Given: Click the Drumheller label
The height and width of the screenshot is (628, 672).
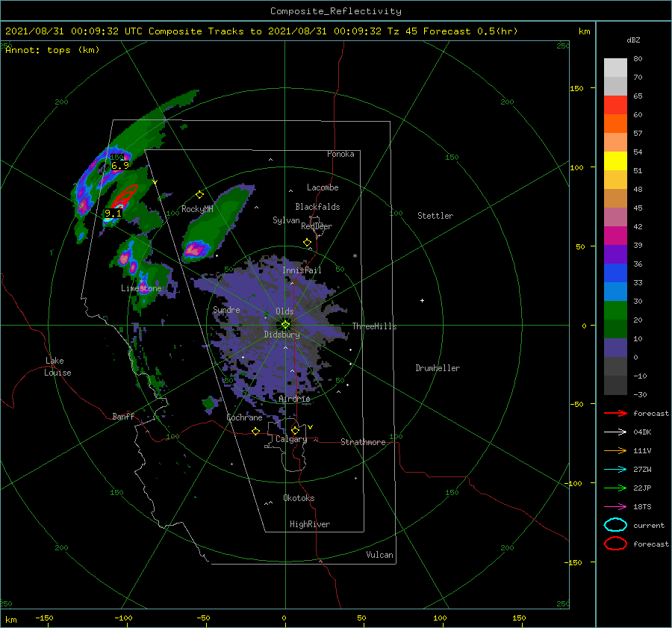Looking at the screenshot, I should [x=438, y=368].
